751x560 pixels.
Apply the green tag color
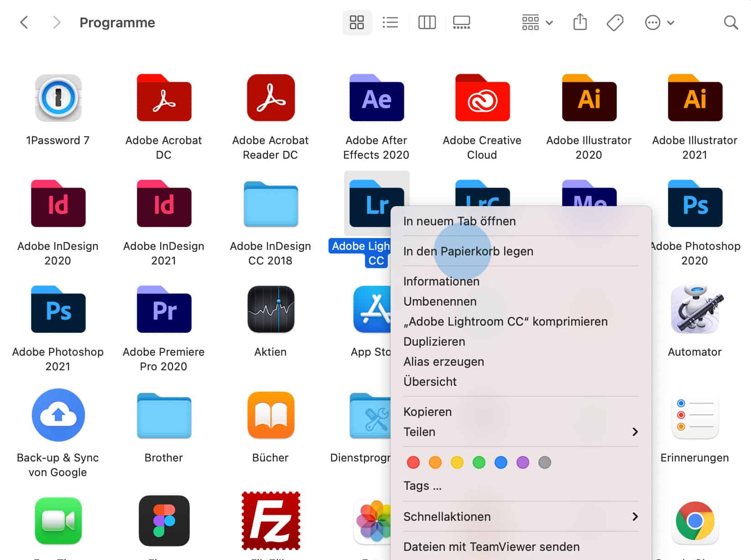click(479, 462)
